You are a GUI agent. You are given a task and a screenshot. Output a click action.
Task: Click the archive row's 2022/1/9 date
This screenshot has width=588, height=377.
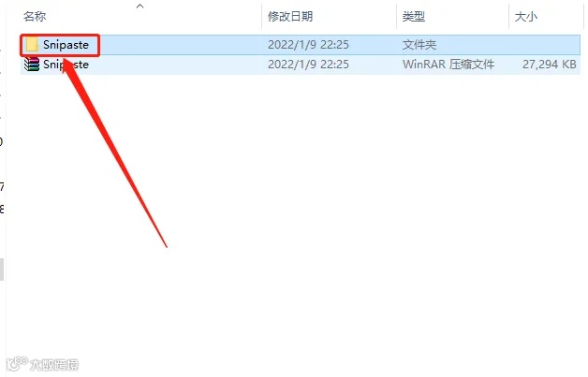tap(308, 65)
